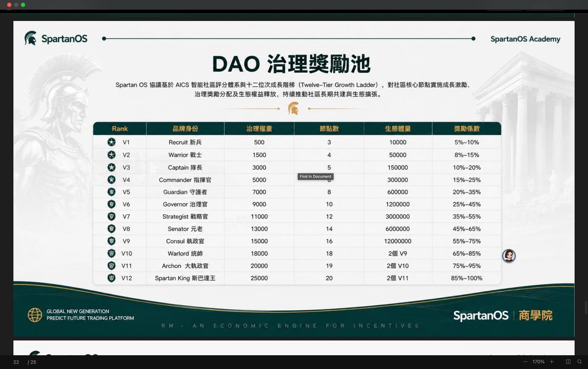Viewport: 588px width, 369px height.
Task: Click the ecosystem volume cell 2個 V9
Action: click(x=398, y=253)
